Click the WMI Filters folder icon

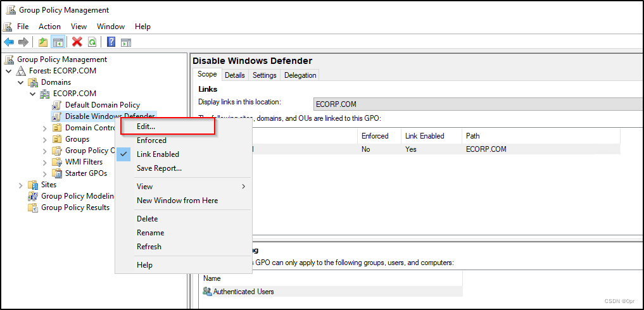click(x=57, y=162)
